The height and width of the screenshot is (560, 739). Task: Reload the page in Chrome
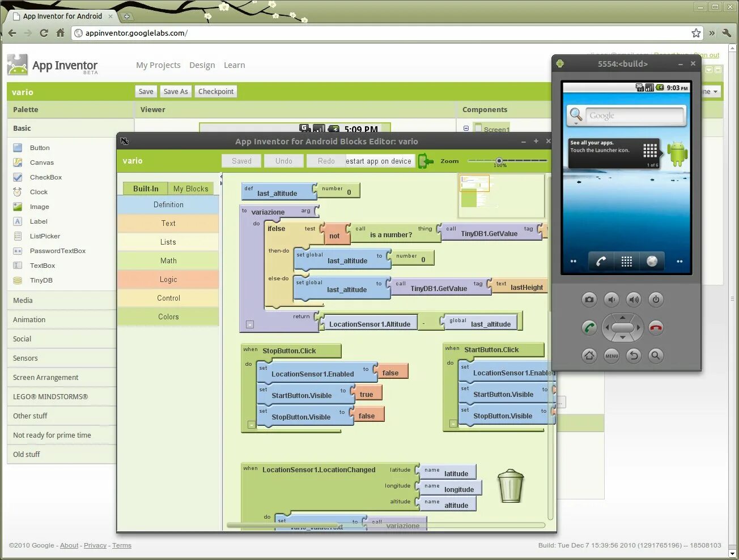44,33
